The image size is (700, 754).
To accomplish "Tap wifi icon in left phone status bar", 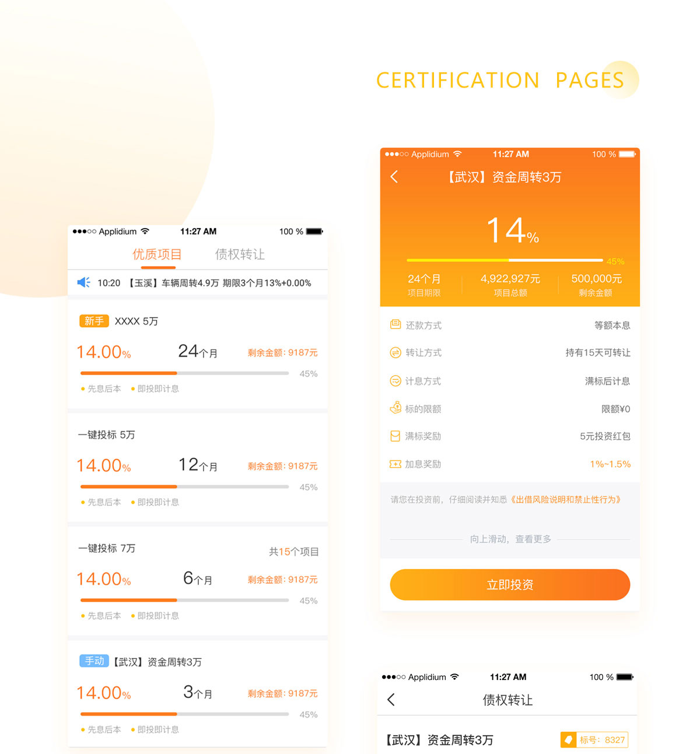I will pos(145,232).
